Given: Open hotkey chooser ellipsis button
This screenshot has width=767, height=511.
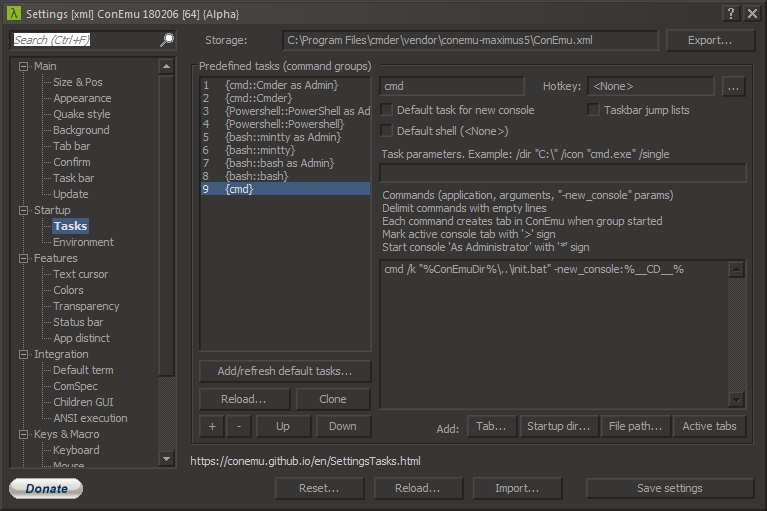Looking at the screenshot, I should click(x=733, y=87).
